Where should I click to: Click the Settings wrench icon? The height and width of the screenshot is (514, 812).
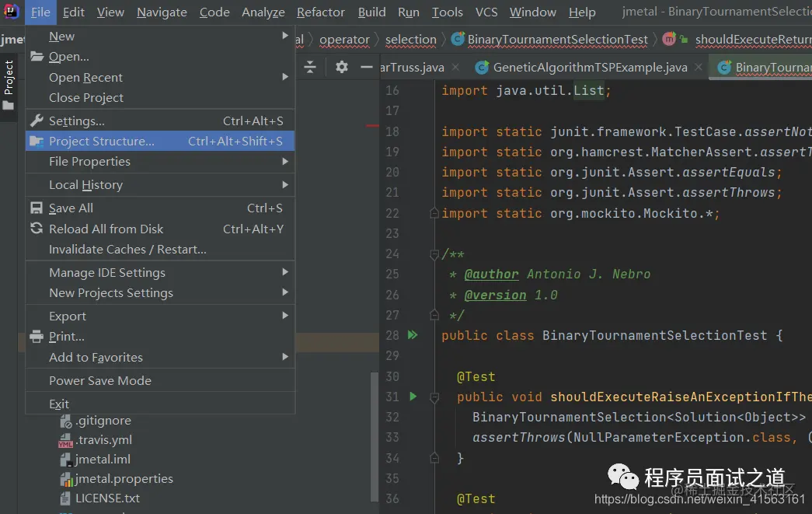[x=37, y=121]
